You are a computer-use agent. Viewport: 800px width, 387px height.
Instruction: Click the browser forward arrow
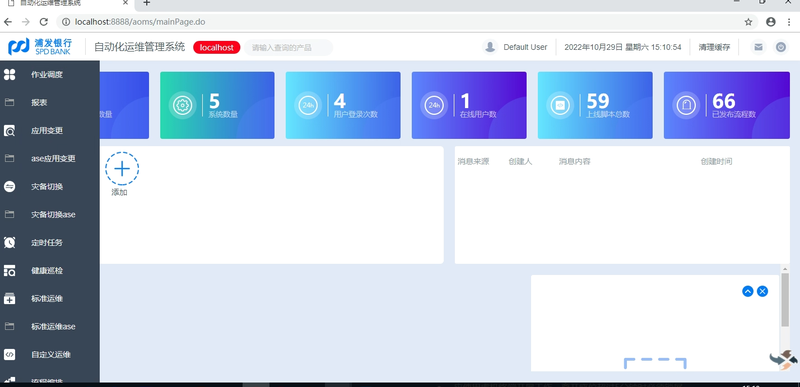coord(26,22)
